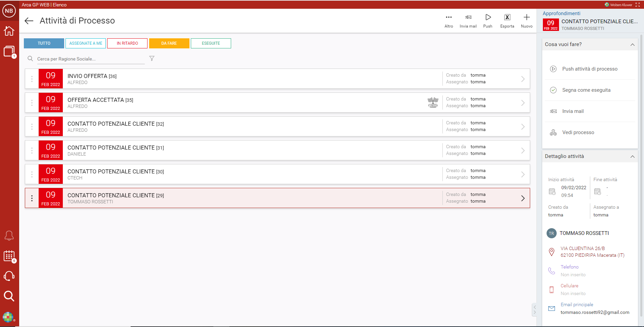This screenshot has height=327, width=644.
Task: Select the ESEGUITE filter tab
Action: coord(211,43)
